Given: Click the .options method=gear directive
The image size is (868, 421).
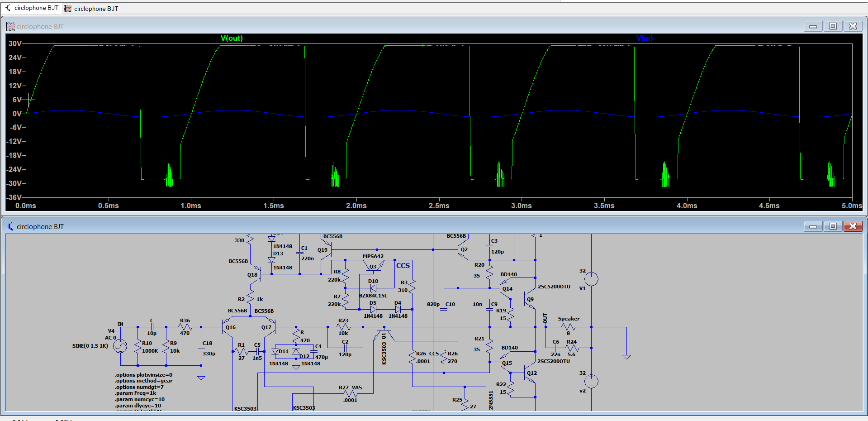Looking at the screenshot, I should pyautogui.click(x=143, y=381).
